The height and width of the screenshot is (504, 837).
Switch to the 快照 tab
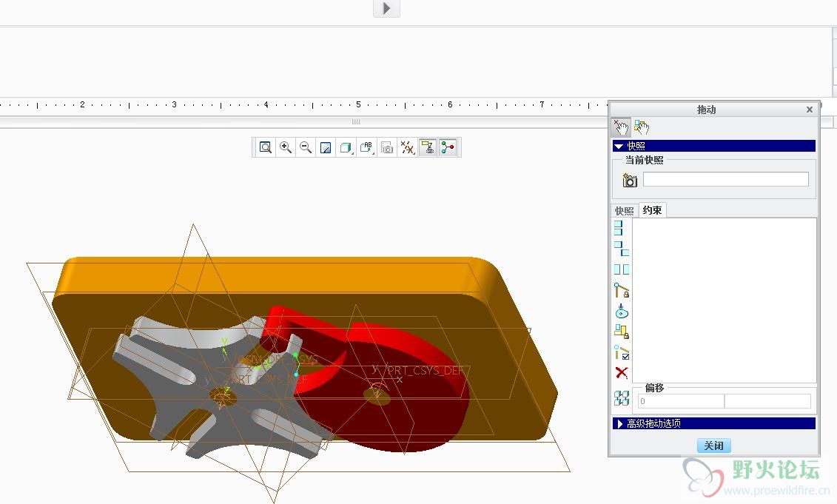click(624, 211)
